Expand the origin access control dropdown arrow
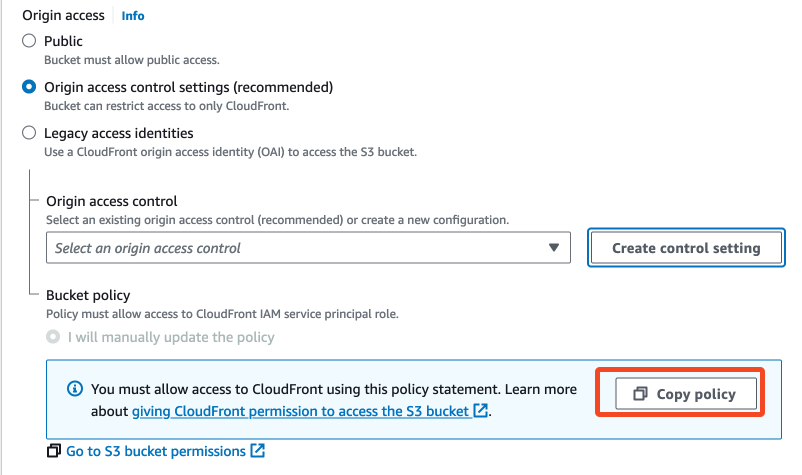802x475 pixels. (x=554, y=248)
